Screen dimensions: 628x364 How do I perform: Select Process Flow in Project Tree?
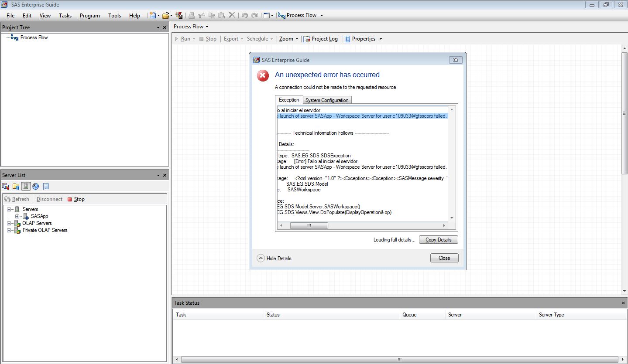click(34, 37)
